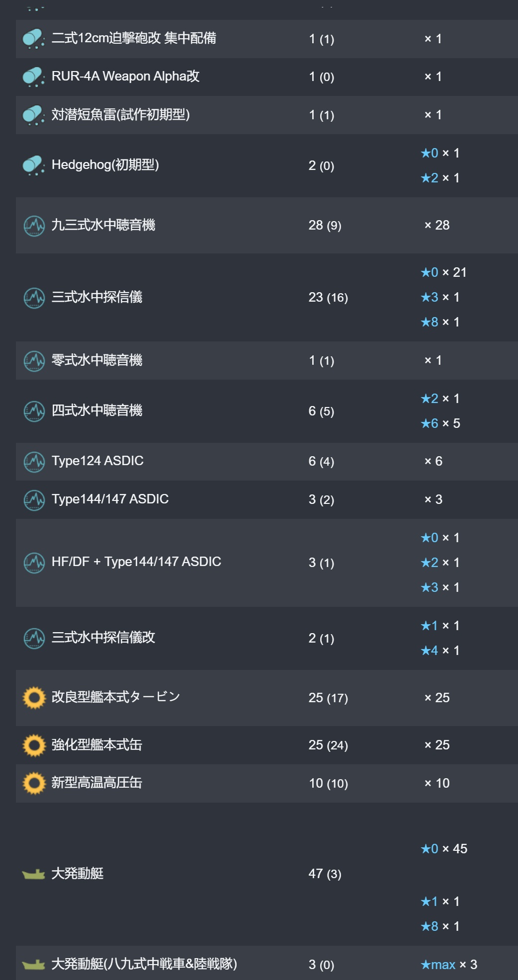Click the depth charge icon beside RUR-4A Weapon Alpha改

pyautogui.click(x=34, y=77)
